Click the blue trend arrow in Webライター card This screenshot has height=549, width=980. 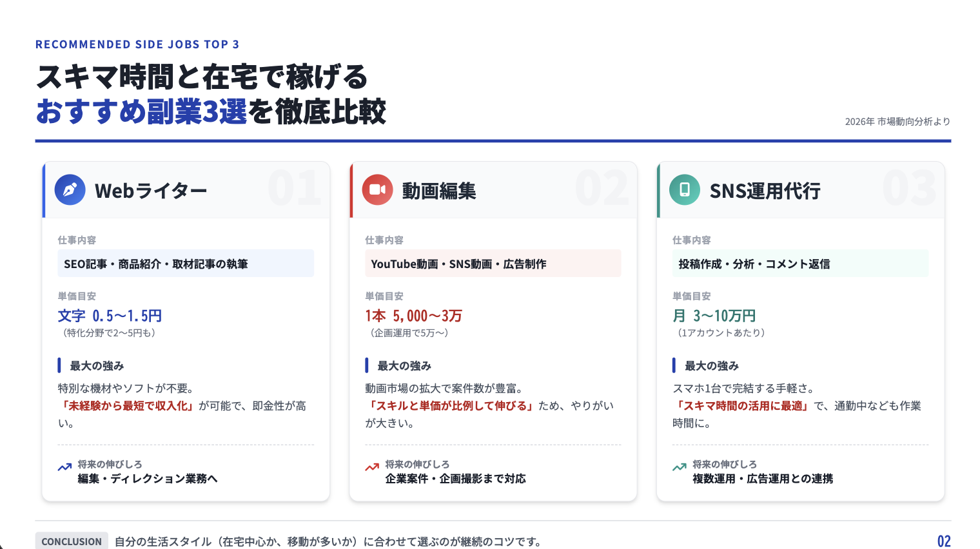pyautogui.click(x=64, y=467)
